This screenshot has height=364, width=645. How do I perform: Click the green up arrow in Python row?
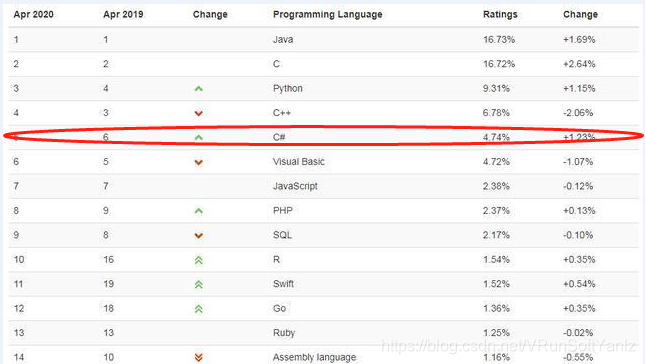pyautogui.click(x=199, y=88)
